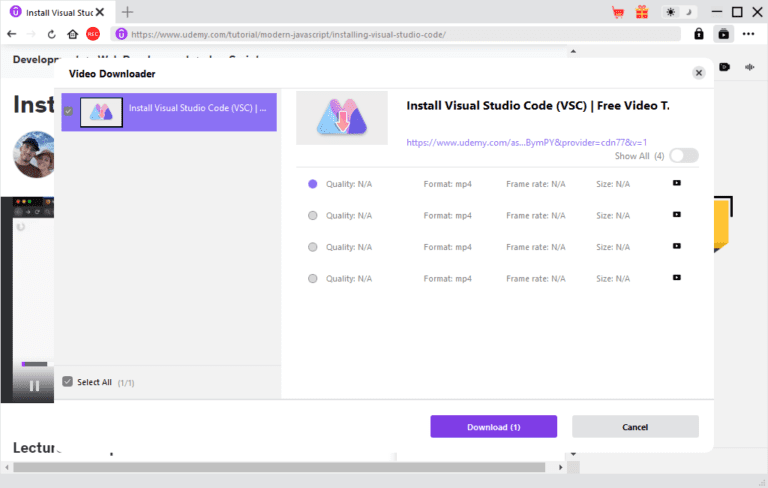Choose the fourth quality radio option

[x=313, y=277]
